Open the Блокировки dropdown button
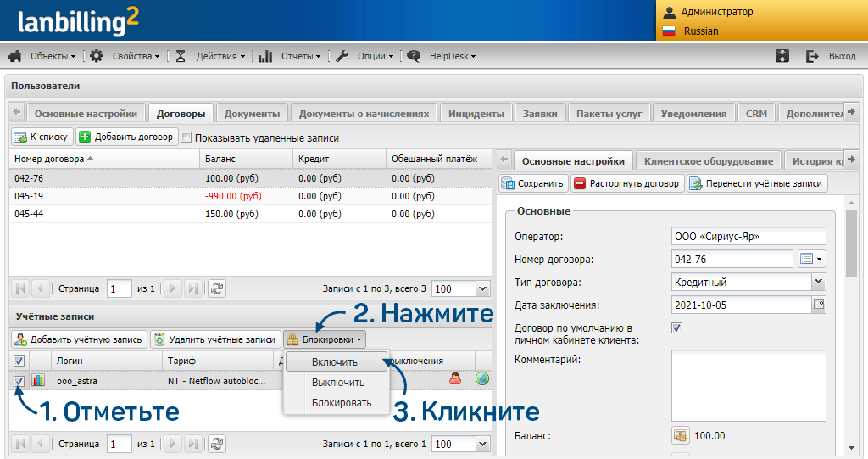Screen dimensions: 868x459 click(325, 339)
